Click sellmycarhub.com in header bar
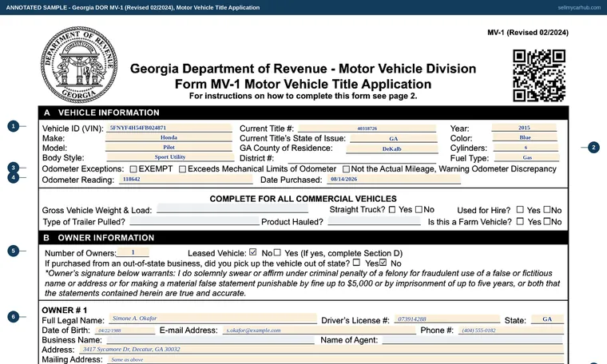 point(579,7)
